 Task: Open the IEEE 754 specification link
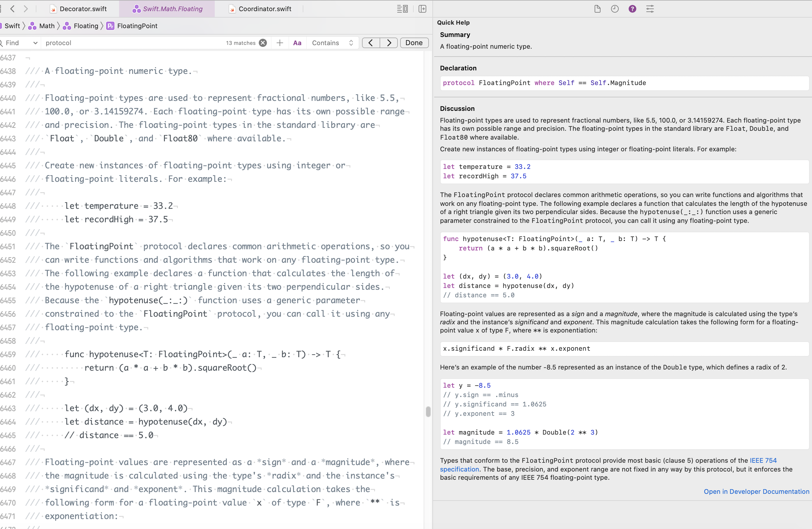coord(763,460)
